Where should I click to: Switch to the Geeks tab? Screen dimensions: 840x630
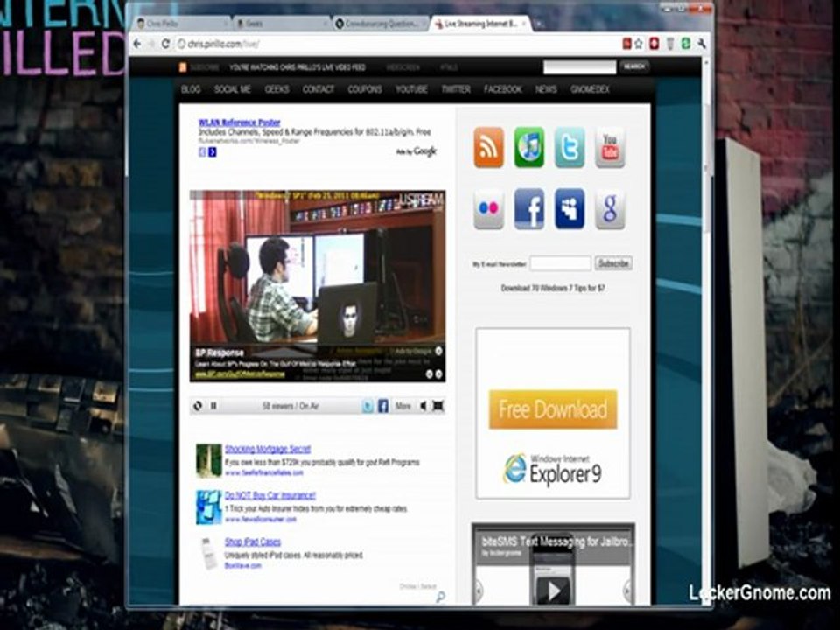(280, 24)
